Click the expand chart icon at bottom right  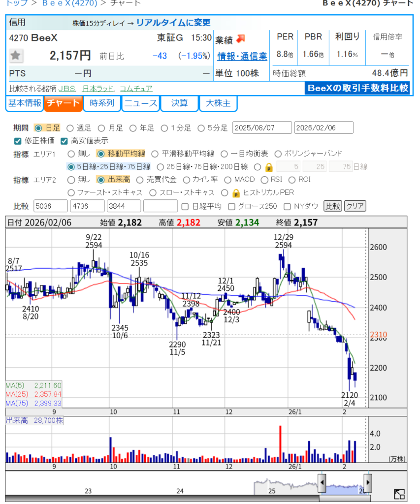click(x=399, y=494)
